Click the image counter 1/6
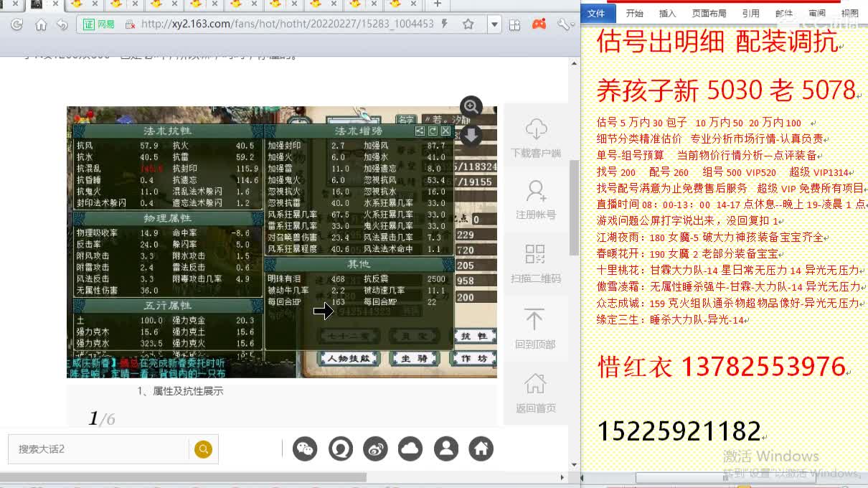The image size is (868, 488). point(101,419)
